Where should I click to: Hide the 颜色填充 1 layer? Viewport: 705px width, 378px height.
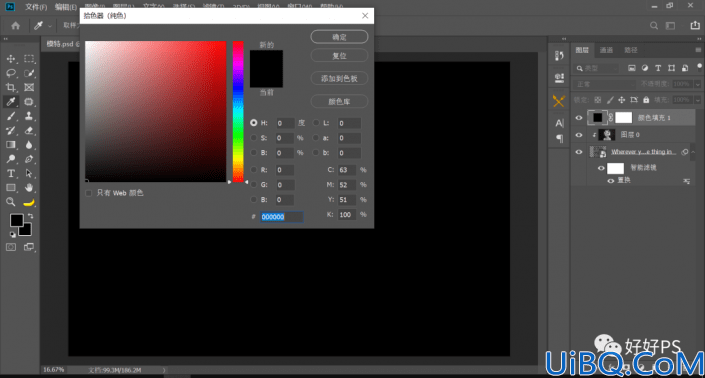579,118
